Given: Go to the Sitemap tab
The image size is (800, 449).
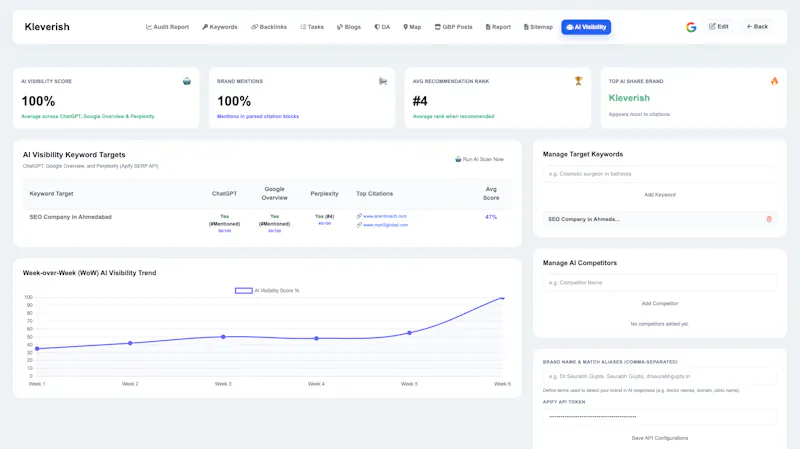Looking at the screenshot, I should (538, 27).
